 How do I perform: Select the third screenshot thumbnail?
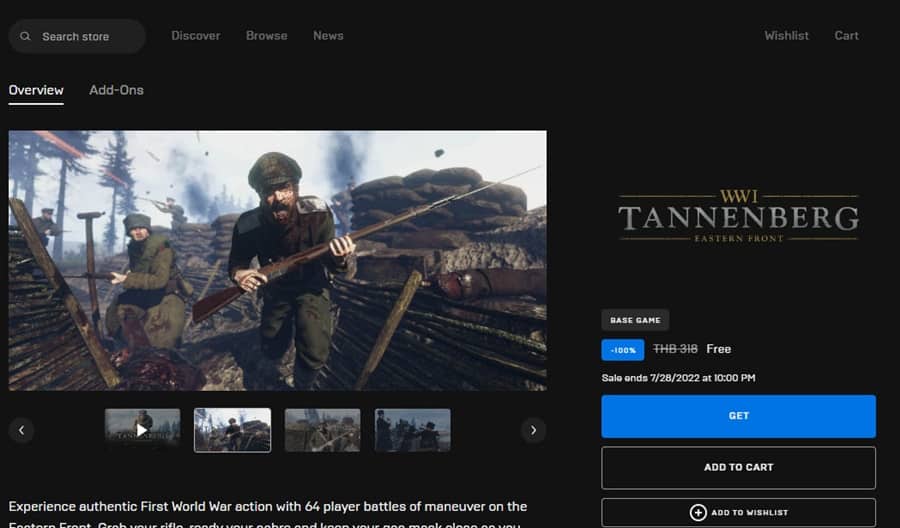tap(323, 430)
